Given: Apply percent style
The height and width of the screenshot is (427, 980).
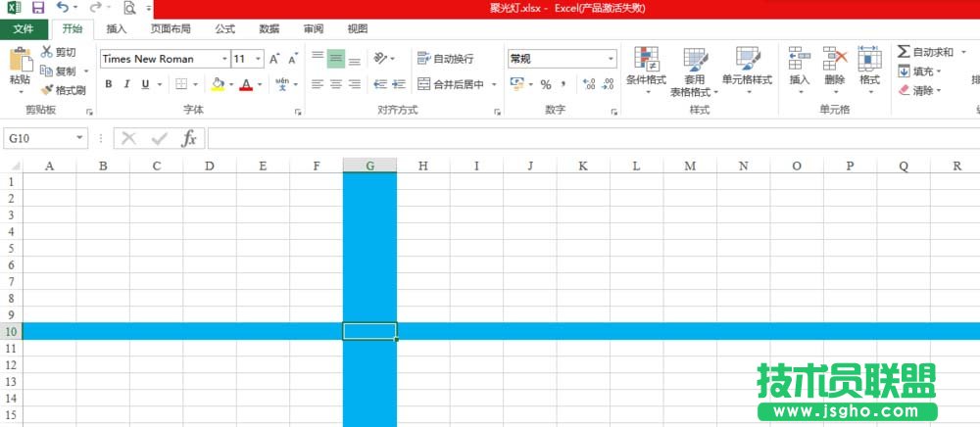Looking at the screenshot, I should coord(546,84).
